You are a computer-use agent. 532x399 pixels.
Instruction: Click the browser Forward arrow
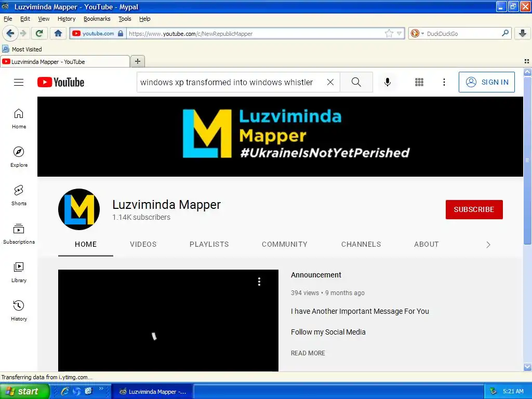coord(23,33)
